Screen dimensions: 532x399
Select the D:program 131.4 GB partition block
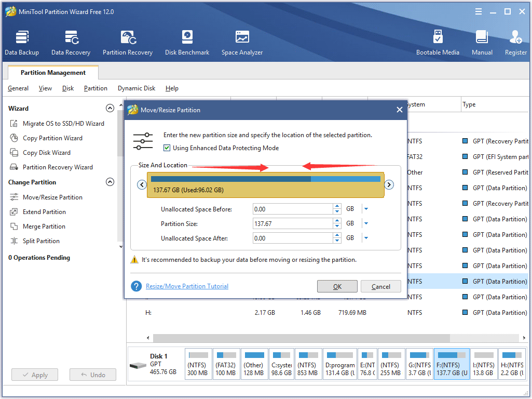tap(340, 364)
